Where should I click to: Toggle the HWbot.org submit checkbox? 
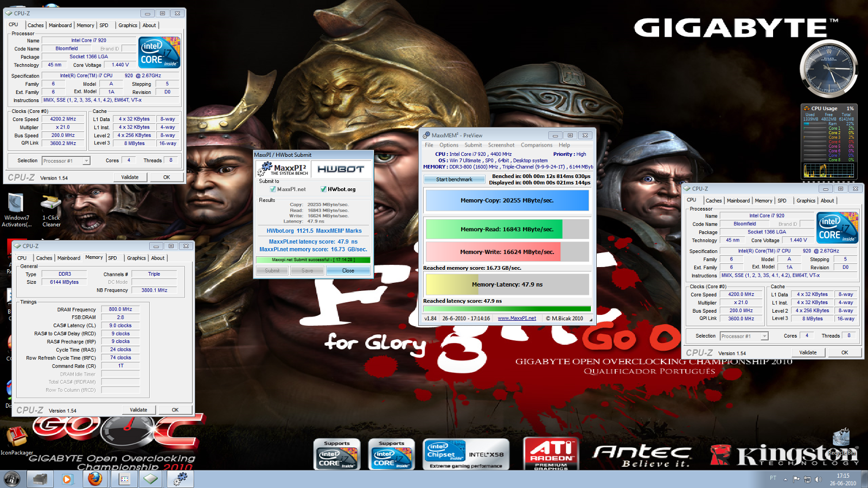323,189
